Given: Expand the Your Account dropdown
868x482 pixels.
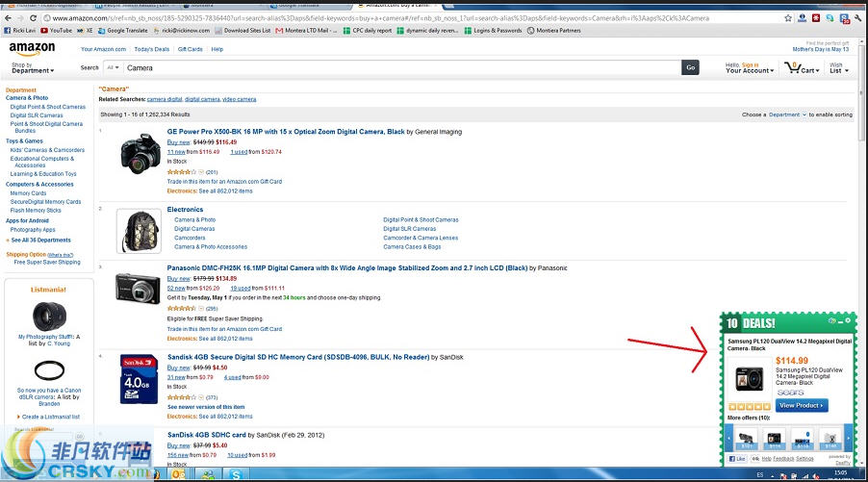Looking at the screenshot, I should [750, 70].
